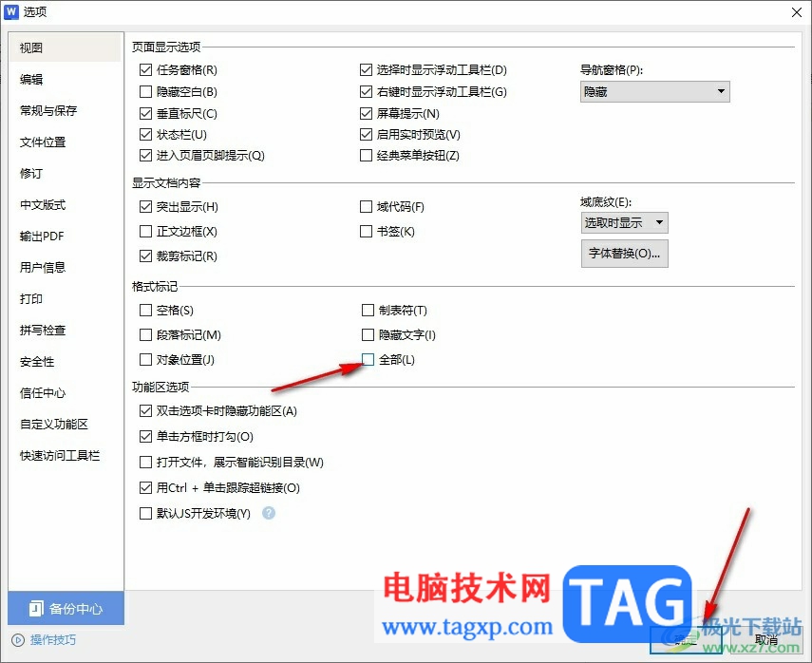
Task: Check the 书签(K) checkbox
Action: tap(367, 231)
